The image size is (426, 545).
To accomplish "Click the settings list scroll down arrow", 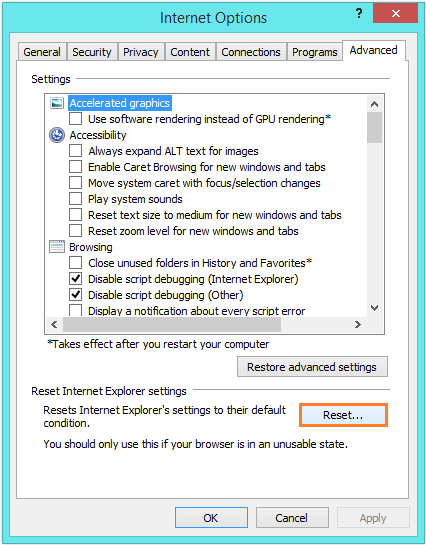I will pyautogui.click(x=374, y=308).
